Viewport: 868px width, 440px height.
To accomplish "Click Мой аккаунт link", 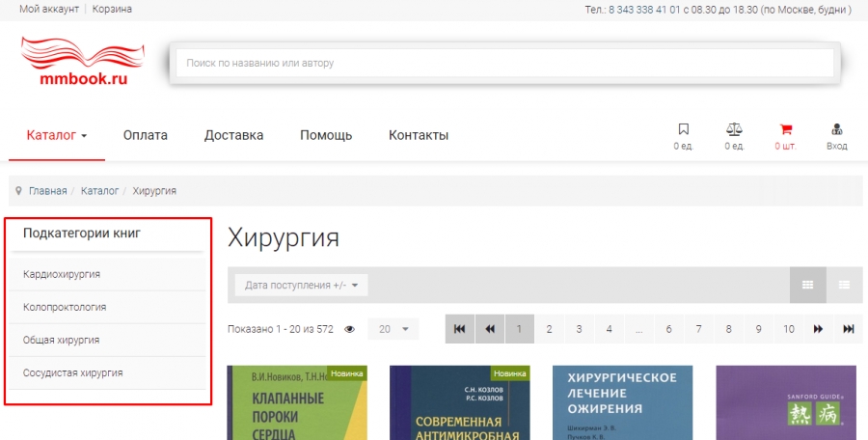I will pyautogui.click(x=49, y=9).
